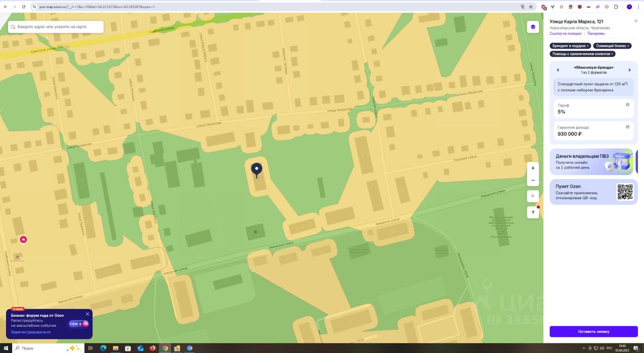Click the Пункт Ozon QR code card
Image resolution: width=644 pixels, height=353 pixels.
pos(594,192)
